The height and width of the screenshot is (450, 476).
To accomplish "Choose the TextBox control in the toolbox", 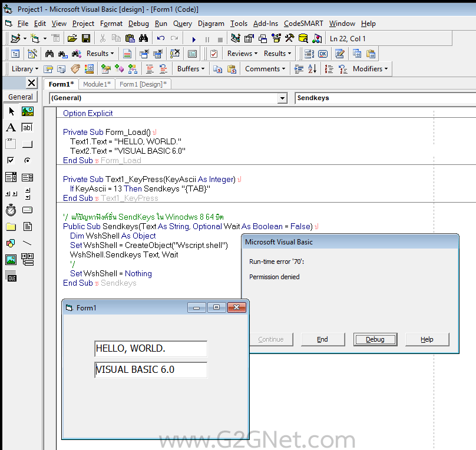I will 27,127.
